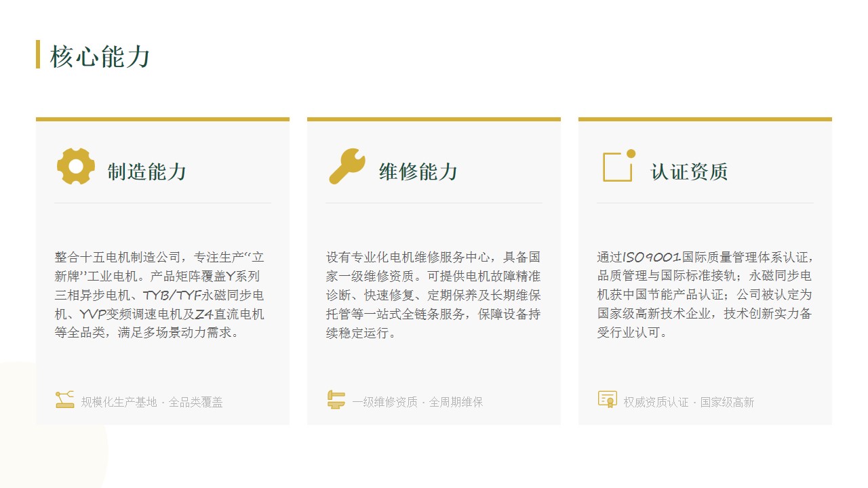Viewport: 868px width, 488px height.
Task: Select the 认证资质 card heading
Action: click(689, 172)
